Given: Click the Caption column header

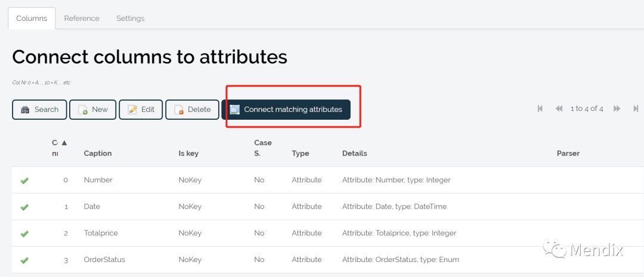Looking at the screenshot, I should coord(98,154).
